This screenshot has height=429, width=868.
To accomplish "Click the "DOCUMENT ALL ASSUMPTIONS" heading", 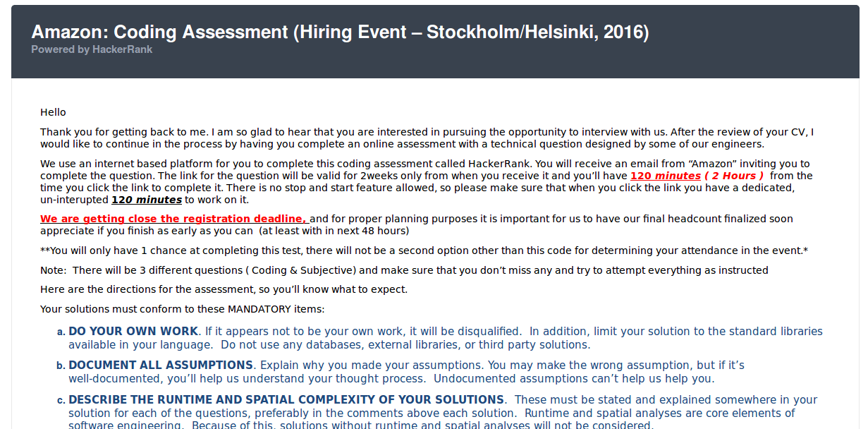I will [161, 365].
